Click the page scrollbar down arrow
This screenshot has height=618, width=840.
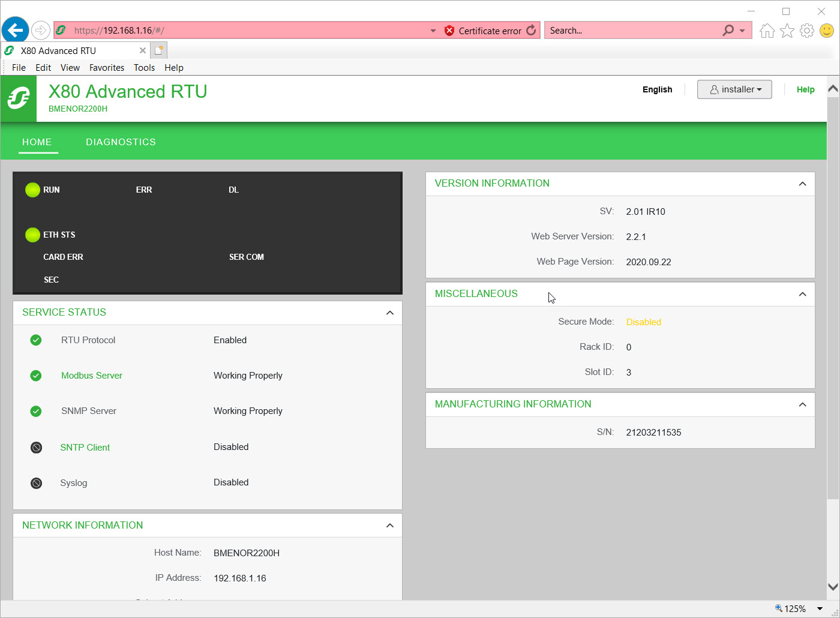click(x=833, y=587)
